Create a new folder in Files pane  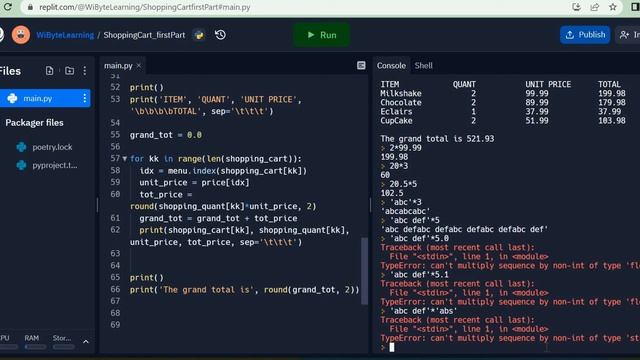[69, 71]
